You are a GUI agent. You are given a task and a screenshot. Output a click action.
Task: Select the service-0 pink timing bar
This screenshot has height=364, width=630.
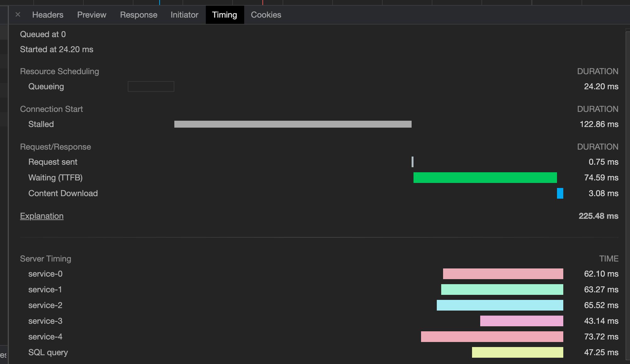tap(503, 274)
